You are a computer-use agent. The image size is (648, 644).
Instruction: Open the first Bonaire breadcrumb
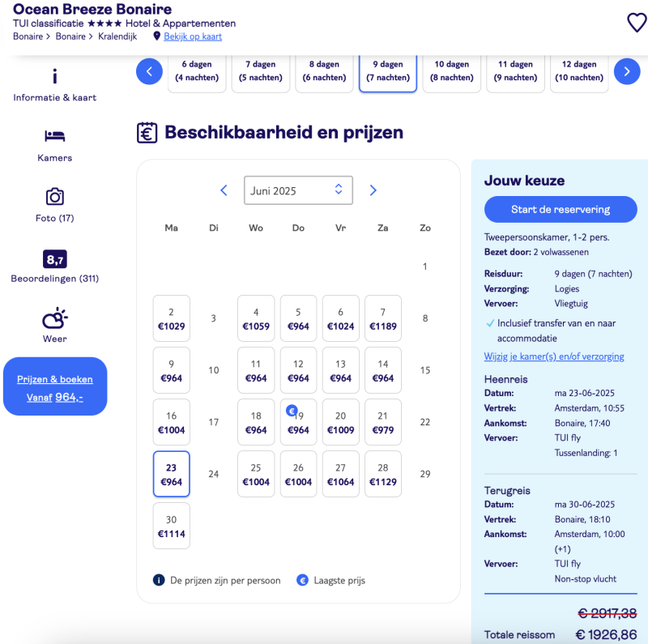pos(28,36)
